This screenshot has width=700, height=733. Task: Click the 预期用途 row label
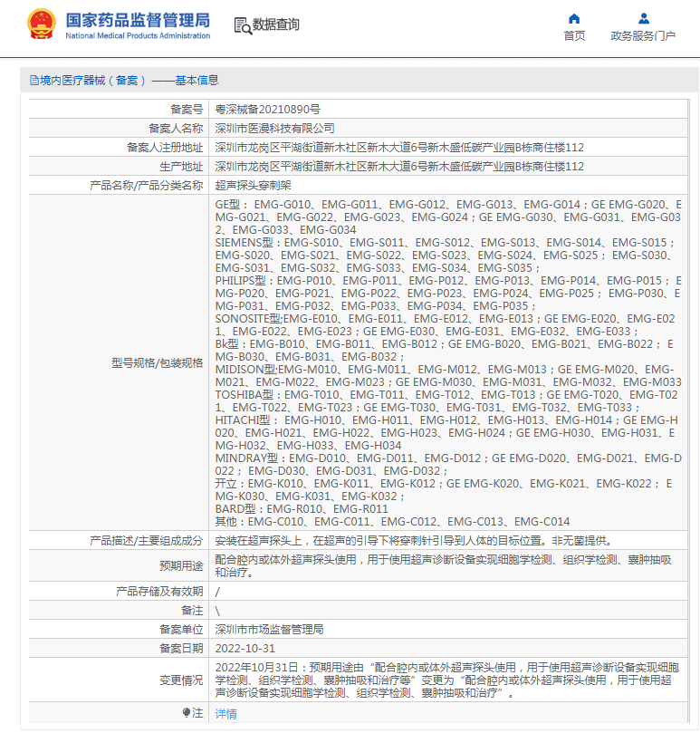181,566
